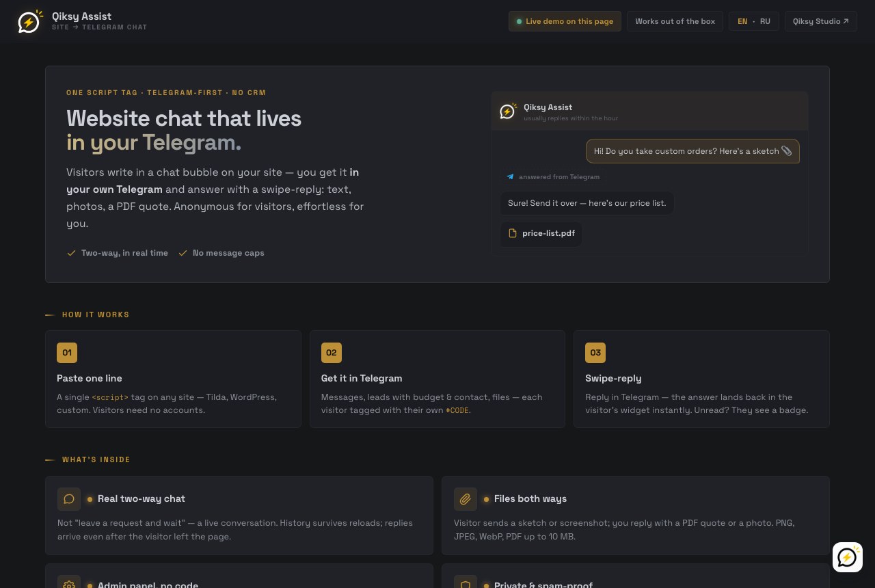Click the 02 Get it in Telegram card

coord(437,379)
